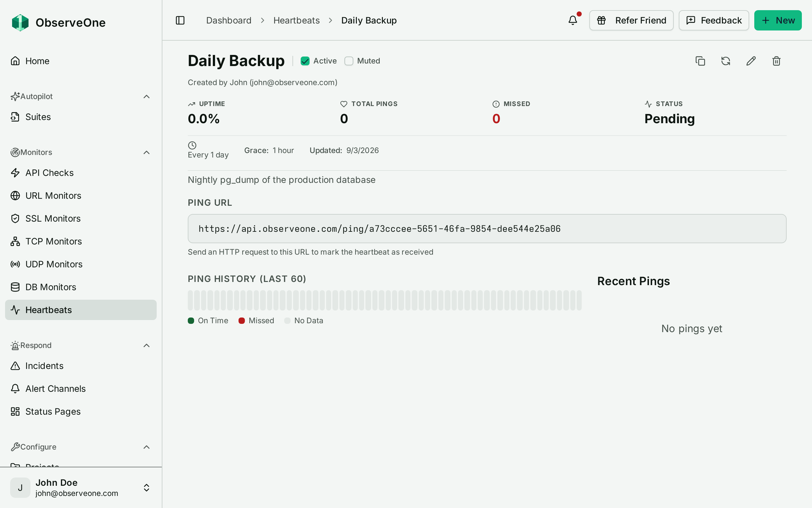Viewport: 812px width, 508px height.
Task: Open the John Doe account switcher
Action: pos(81,487)
